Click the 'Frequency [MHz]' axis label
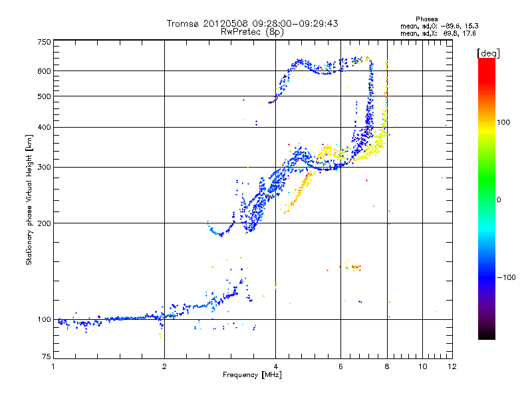The height and width of the screenshot is (399, 532). click(x=252, y=375)
